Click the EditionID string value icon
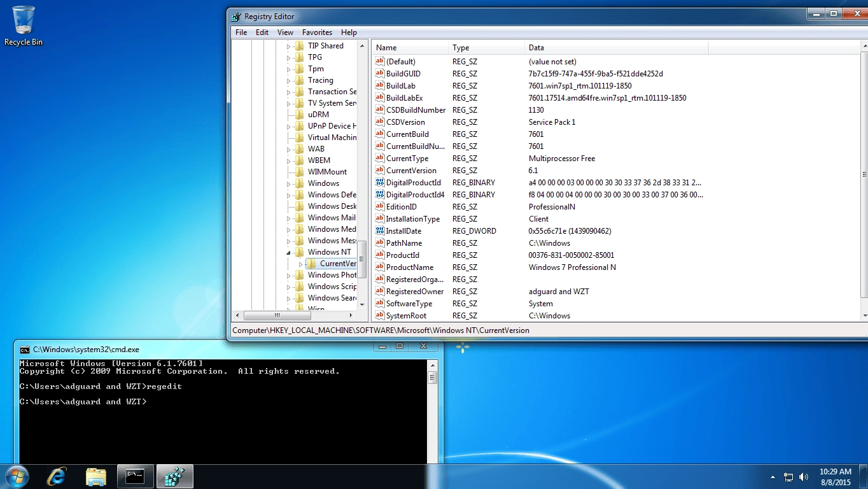This screenshot has height=489, width=868. click(x=380, y=206)
